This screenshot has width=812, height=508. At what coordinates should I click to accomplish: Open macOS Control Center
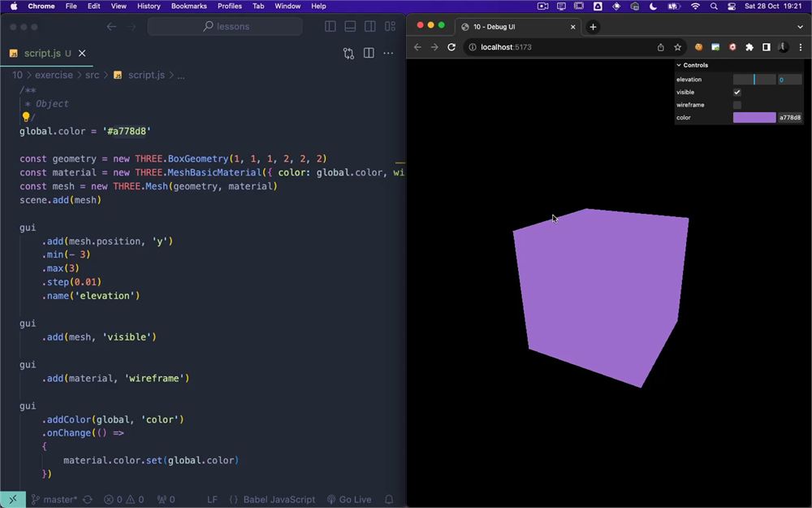(732, 7)
